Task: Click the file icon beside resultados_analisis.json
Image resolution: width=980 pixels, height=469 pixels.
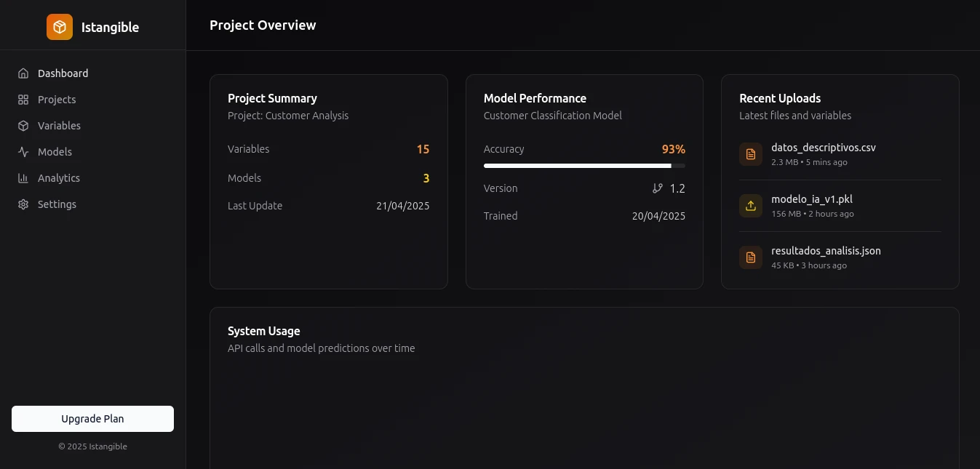Action: tap(751, 257)
